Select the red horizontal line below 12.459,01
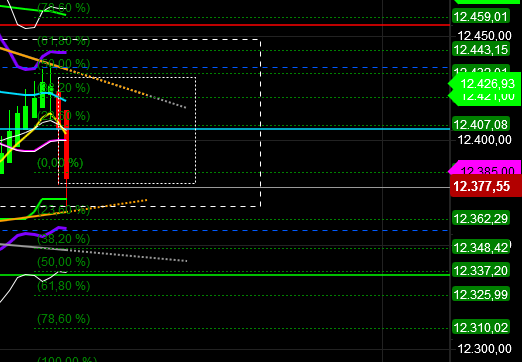The image size is (522, 362). point(225,25)
